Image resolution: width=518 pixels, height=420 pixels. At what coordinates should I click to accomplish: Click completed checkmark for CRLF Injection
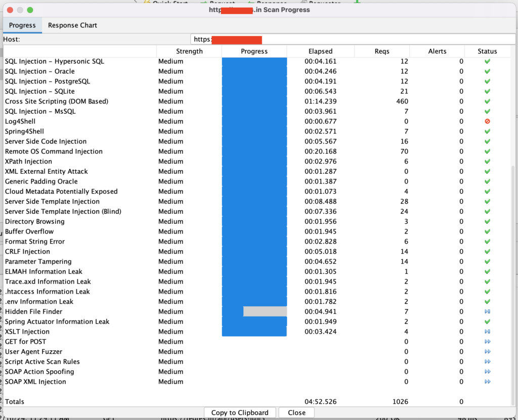point(487,252)
